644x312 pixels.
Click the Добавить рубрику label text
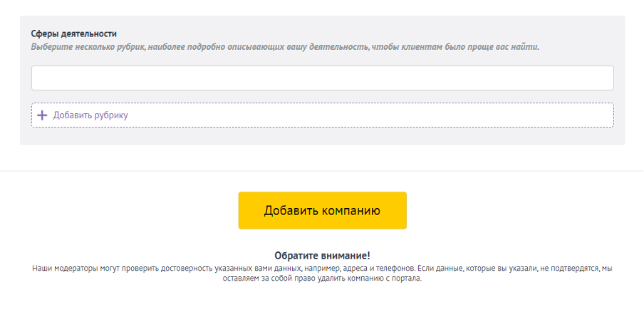tap(90, 115)
